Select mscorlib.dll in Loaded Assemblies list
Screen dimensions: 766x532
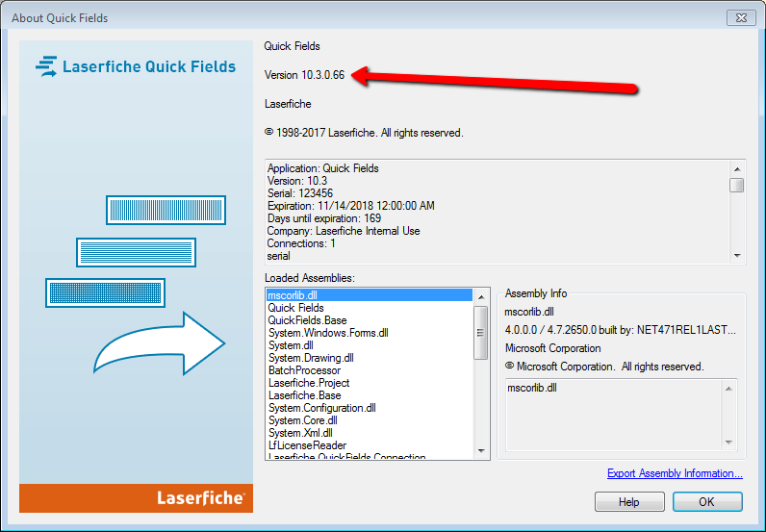[x=370, y=295]
